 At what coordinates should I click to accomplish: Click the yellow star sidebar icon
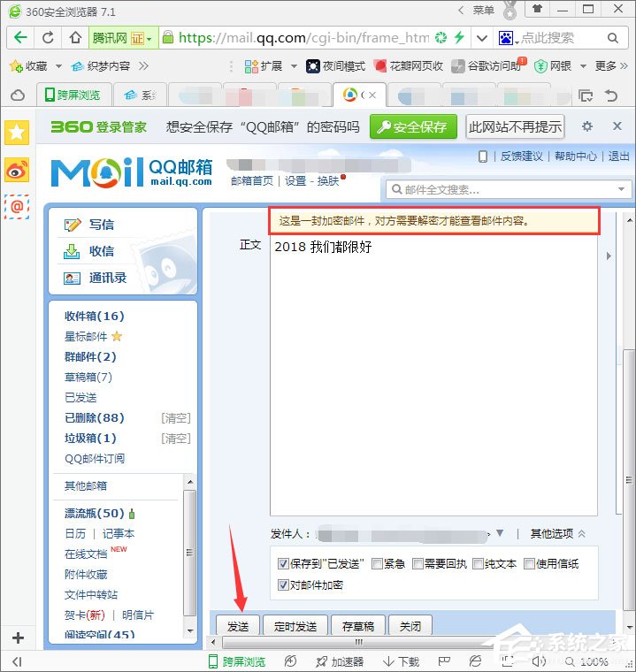tap(17, 132)
